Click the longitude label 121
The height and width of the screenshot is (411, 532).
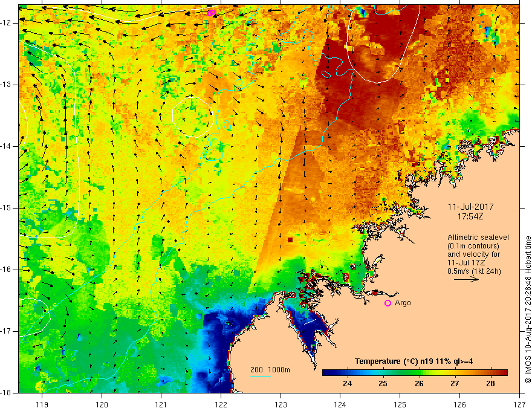(161, 404)
